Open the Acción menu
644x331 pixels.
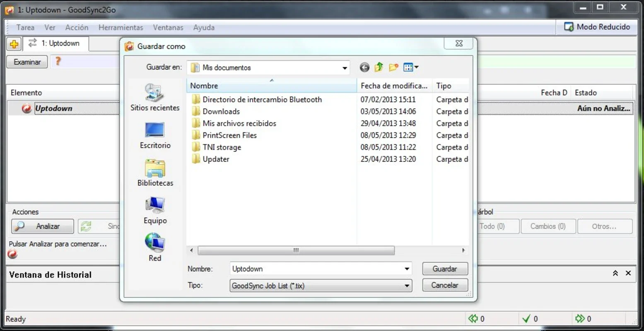pos(77,27)
